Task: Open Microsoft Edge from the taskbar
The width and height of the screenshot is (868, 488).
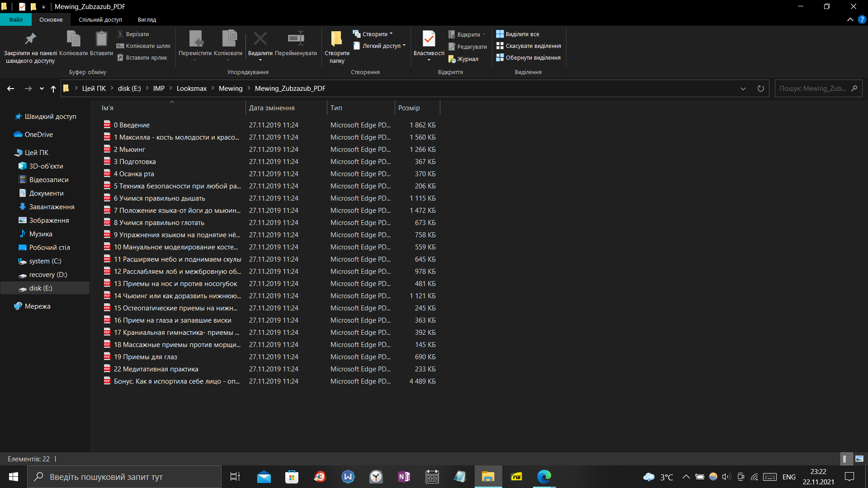Action: coord(544,477)
